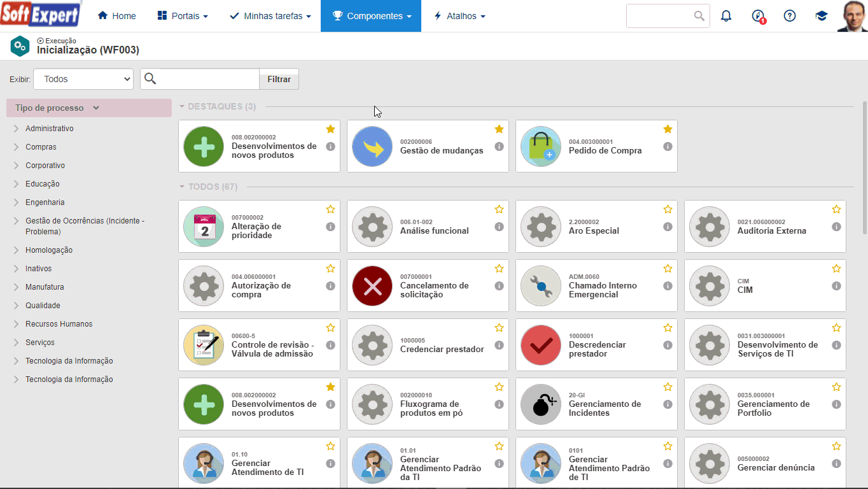This screenshot has height=489, width=868.
Task: Unfavorite Pedido de Compra star
Action: (x=668, y=129)
